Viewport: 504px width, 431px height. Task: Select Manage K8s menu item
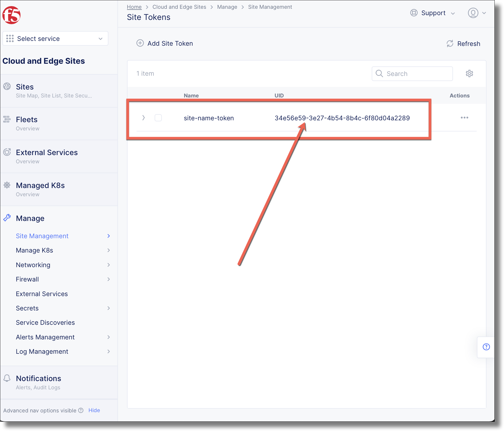(34, 250)
